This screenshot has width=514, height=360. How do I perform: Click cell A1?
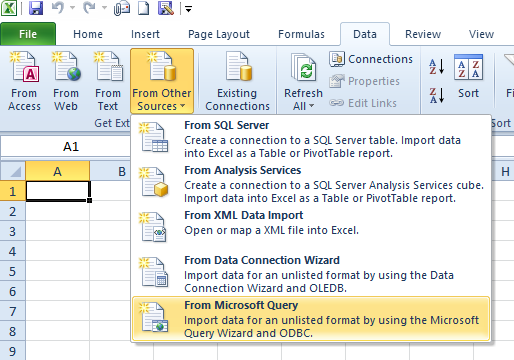(x=58, y=191)
